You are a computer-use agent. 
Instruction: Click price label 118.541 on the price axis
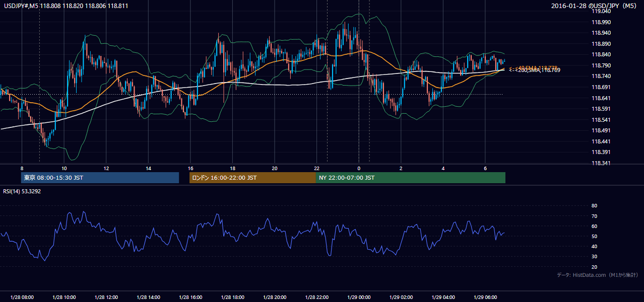point(601,120)
